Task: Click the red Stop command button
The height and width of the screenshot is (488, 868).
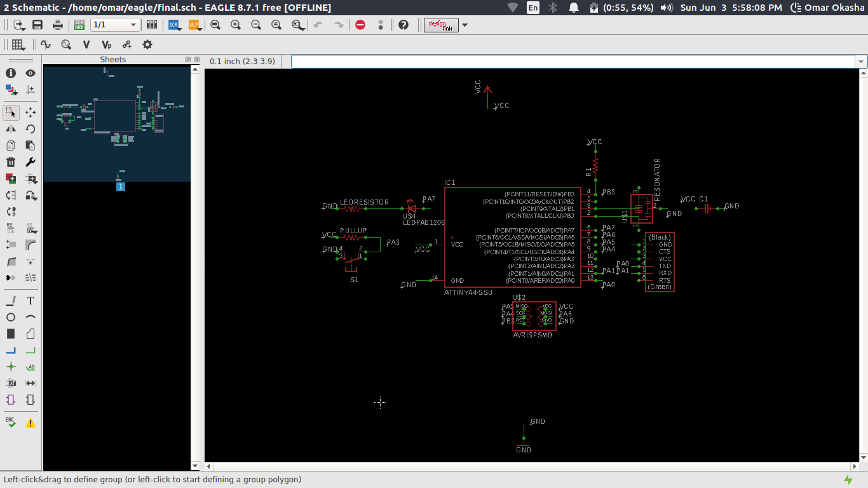Action: (360, 25)
